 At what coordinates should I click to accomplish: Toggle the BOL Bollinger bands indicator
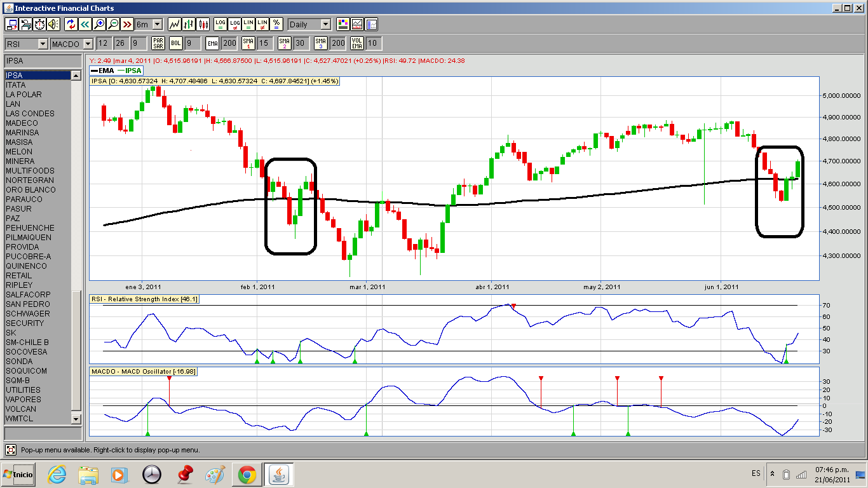[x=176, y=43]
